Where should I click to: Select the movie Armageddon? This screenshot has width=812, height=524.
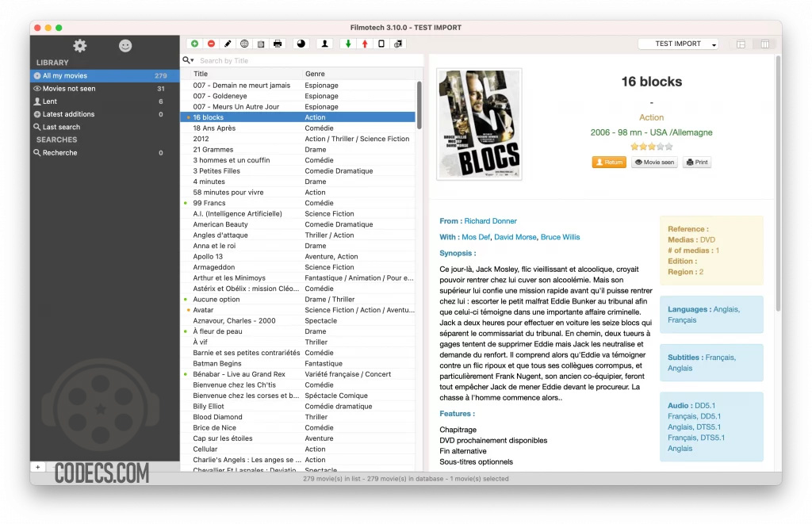(x=298, y=267)
